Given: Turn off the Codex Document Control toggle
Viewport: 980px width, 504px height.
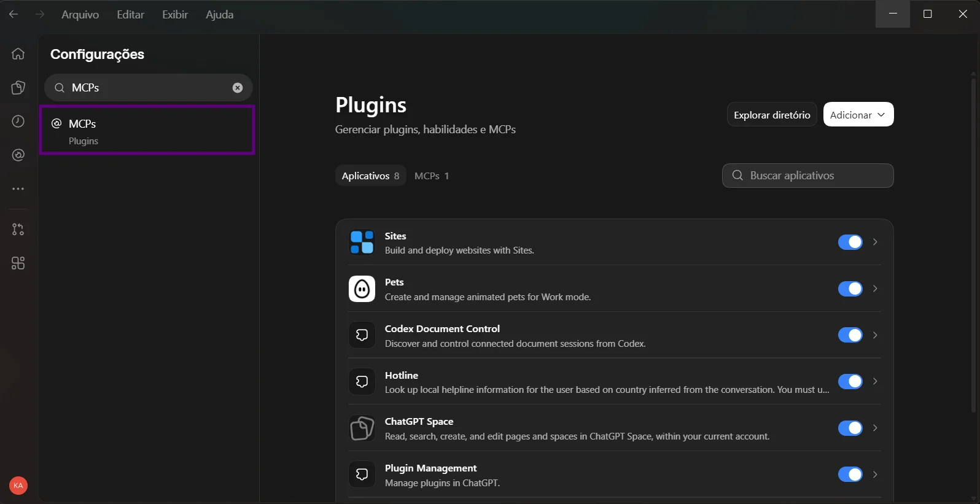Looking at the screenshot, I should [x=850, y=335].
